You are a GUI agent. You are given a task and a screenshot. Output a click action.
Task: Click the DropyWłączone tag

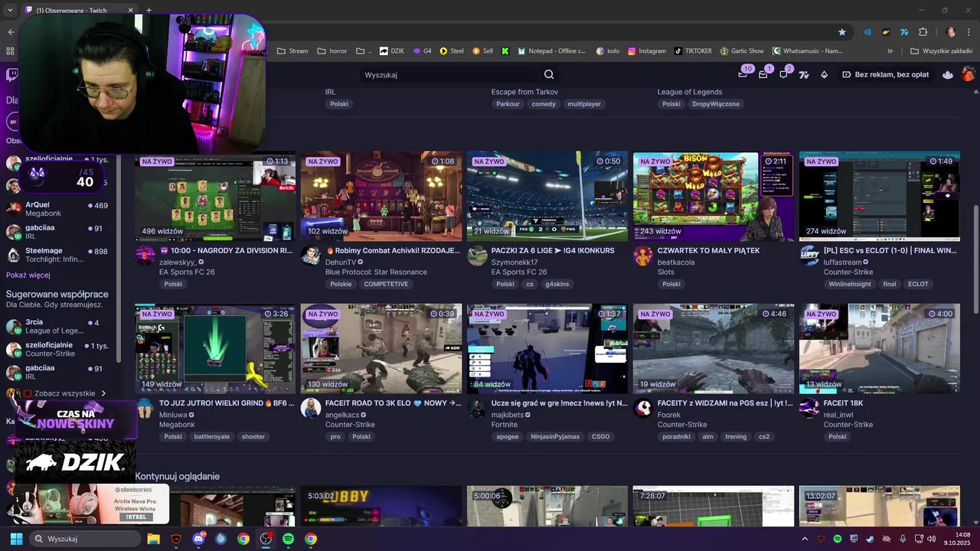click(716, 104)
